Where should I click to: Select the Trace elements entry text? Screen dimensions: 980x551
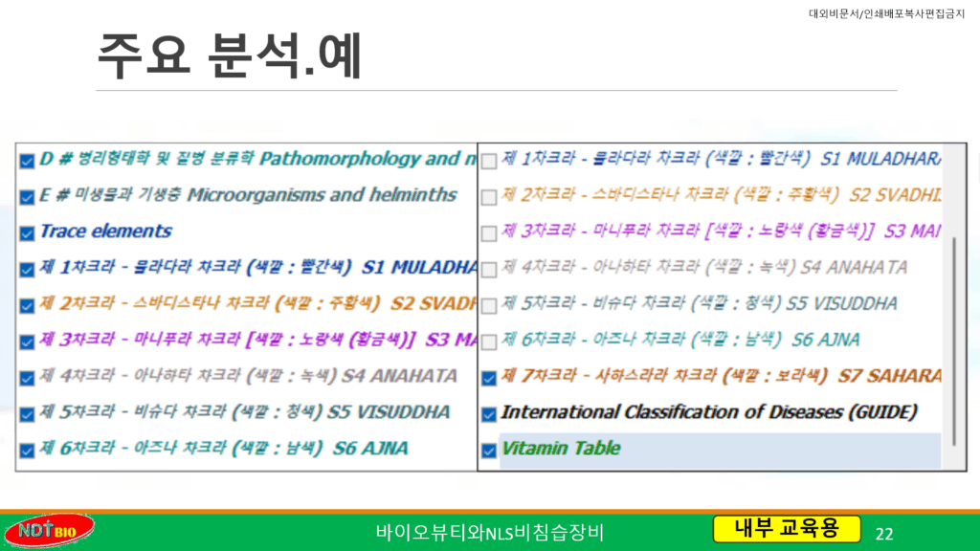tap(105, 231)
